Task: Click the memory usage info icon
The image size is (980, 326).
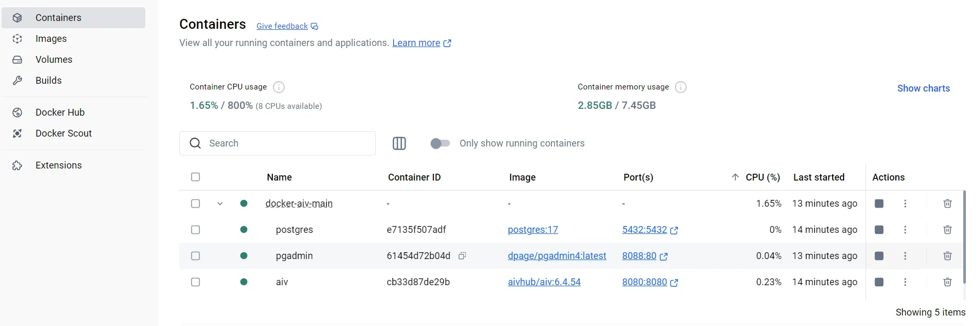Action: coord(681,87)
